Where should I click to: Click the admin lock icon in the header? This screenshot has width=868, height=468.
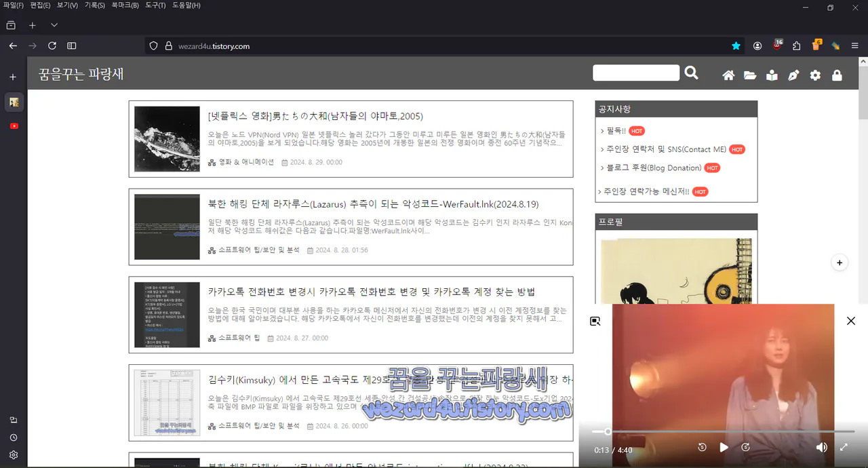tap(837, 75)
